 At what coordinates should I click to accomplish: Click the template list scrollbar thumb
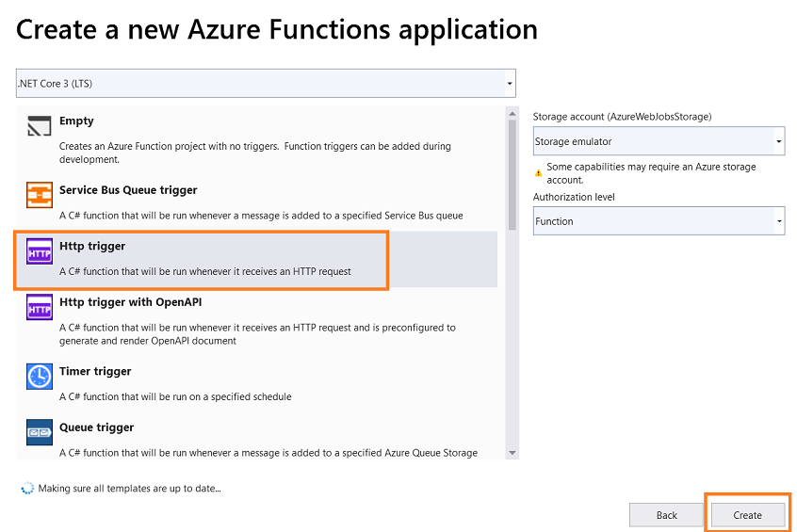(512, 175)
